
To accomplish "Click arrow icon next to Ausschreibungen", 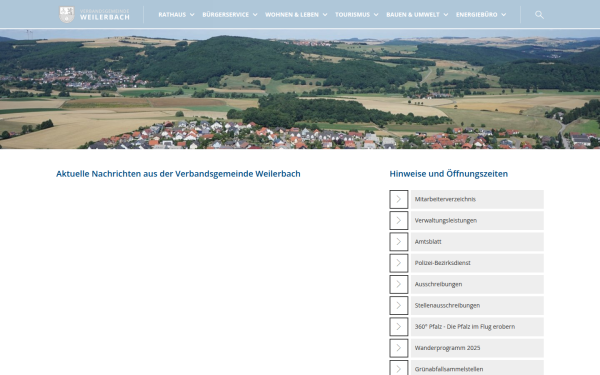I will point(399,284).
